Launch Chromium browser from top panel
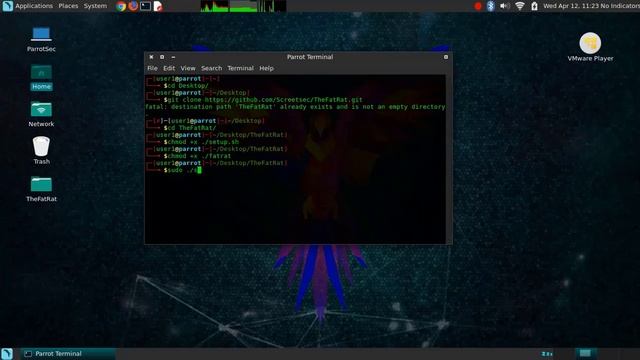The width and height of the screenshot is (640, 360). (121, 6)
